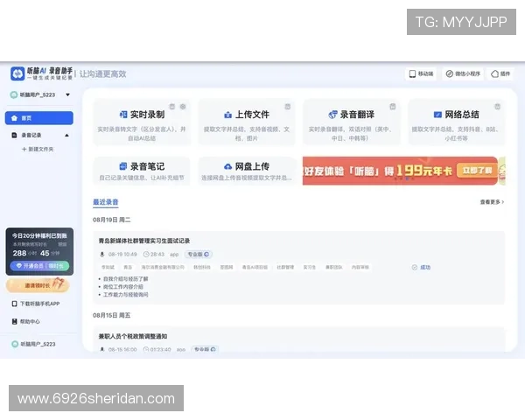Start the 实时录制 real-time recording card
This screenshot has height=420, width=525.
pos(142,122)
